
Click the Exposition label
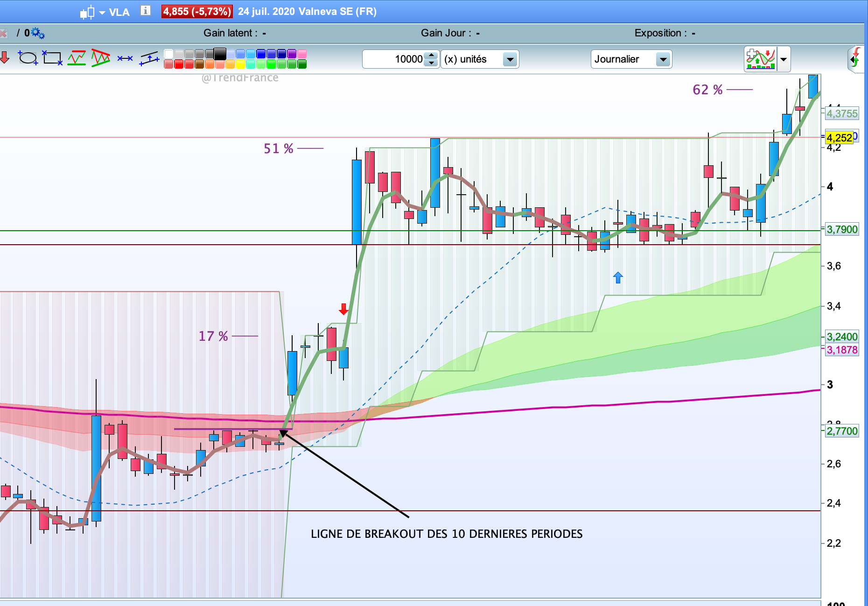coord(661,33)
